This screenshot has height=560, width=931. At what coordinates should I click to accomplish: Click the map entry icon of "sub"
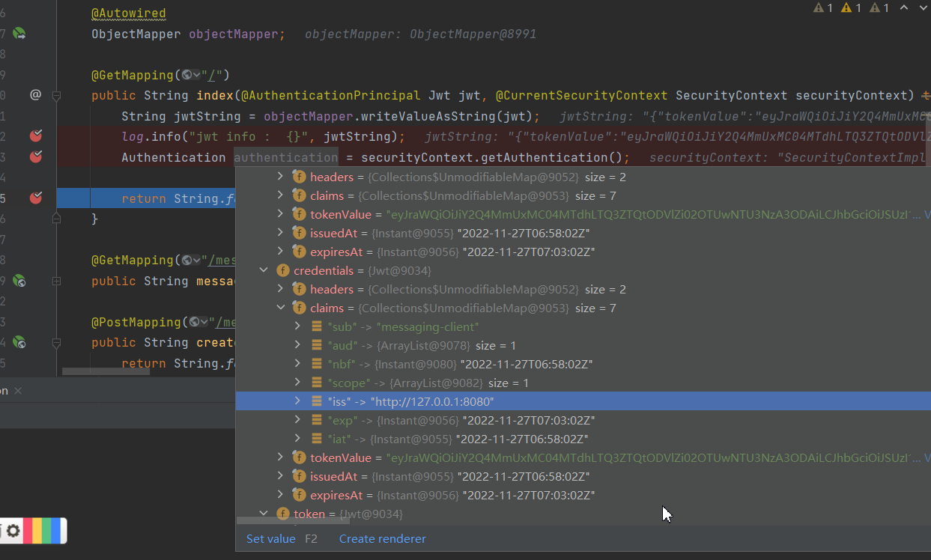[x=318, y=326]
